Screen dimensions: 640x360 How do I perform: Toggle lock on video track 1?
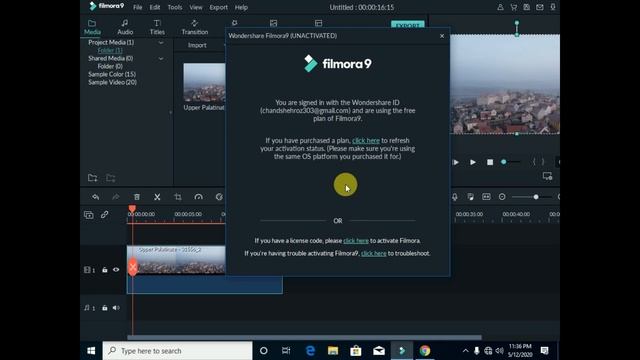104,270
